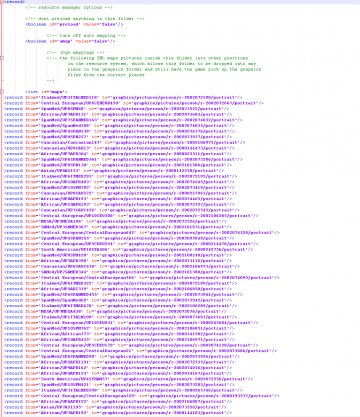The width and height of the screenshot is (360, 417).
Task: Click the Caucasian/Caucasian147 record line
Action: tap(125, 142)
